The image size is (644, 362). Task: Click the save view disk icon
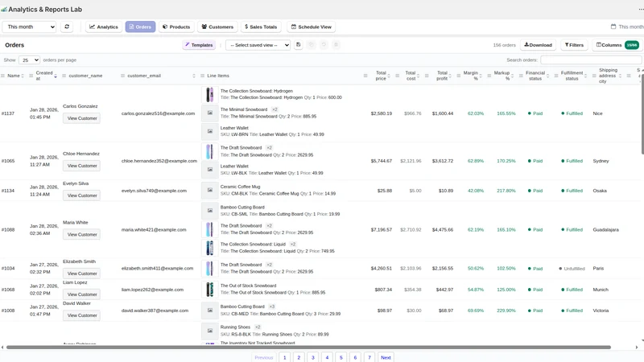click(299, 45)
